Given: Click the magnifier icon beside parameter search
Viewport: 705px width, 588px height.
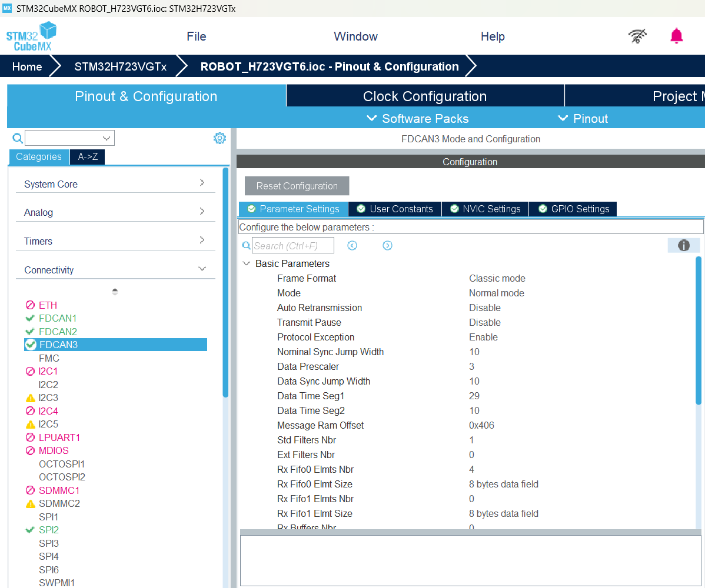Looking at the screenshot, I should coord(247,245).
